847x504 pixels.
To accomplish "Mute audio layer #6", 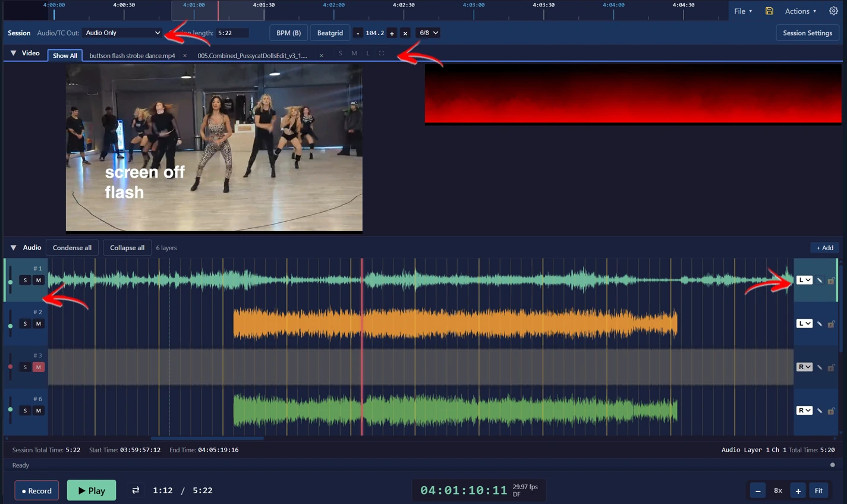I will point(39,410).
